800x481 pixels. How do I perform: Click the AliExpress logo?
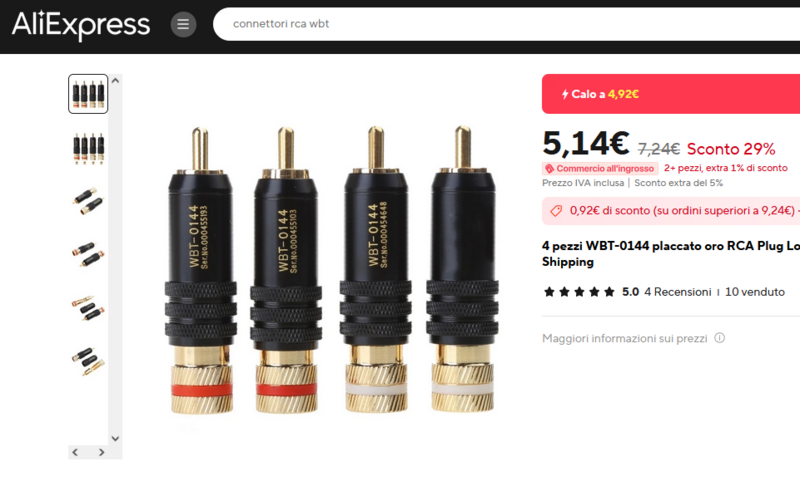tap(81, 25)
